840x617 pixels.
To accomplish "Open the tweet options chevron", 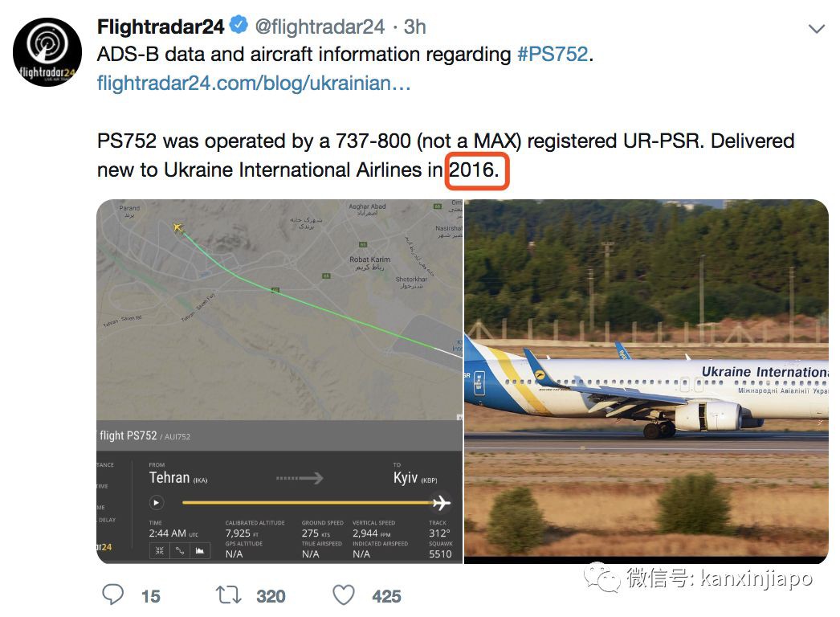I will [x=817, y=27].
